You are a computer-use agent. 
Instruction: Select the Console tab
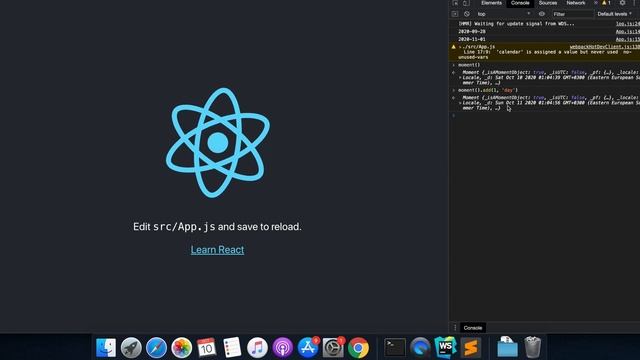point(520,3)
